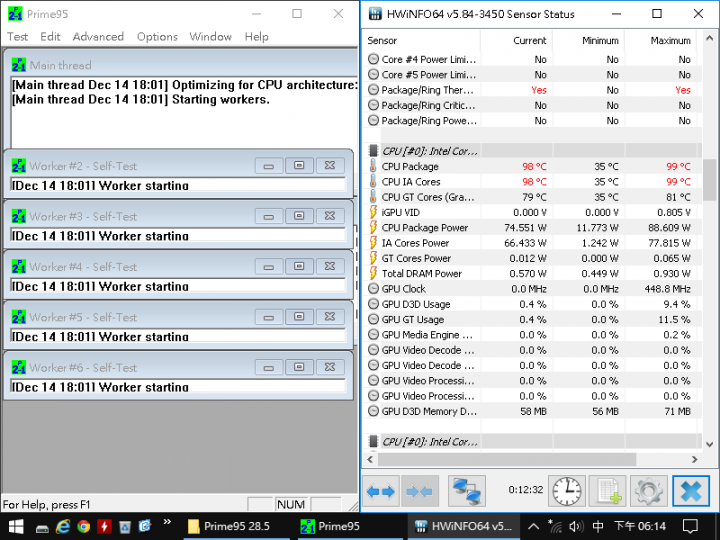The width and height of the screenshot is (720, 540).
Task: Close the Worker #5 Self-Test window
Action: click(330, 317)
